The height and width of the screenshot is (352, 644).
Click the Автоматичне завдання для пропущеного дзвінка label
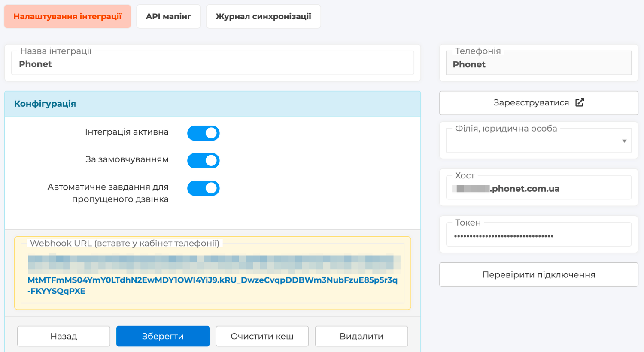pos(108,193)
